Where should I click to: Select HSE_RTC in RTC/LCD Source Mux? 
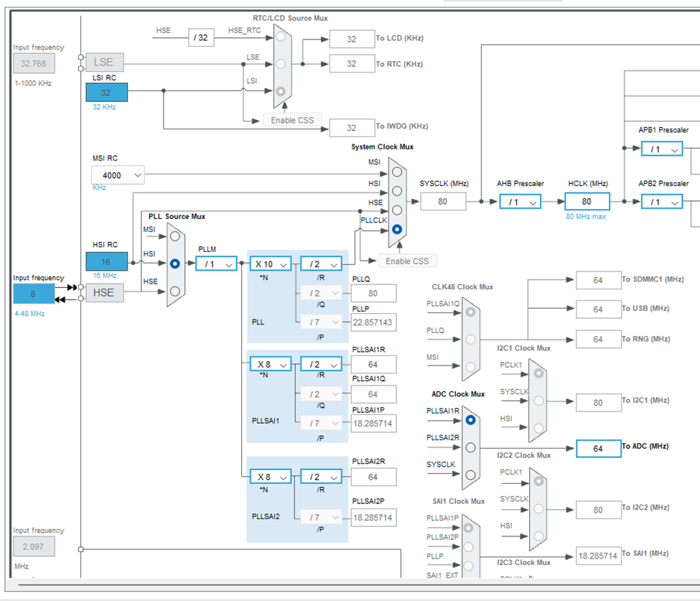280,37
